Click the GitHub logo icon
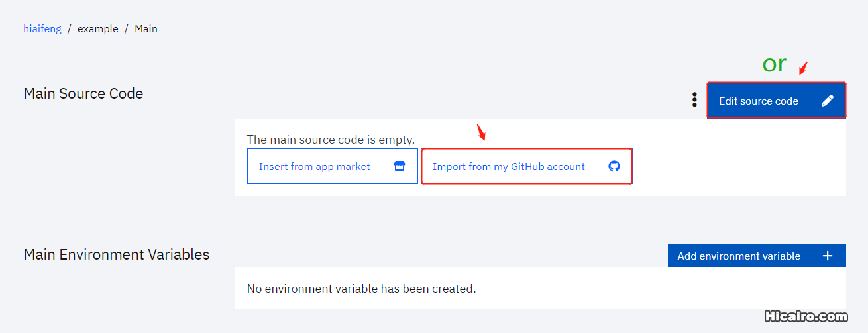Image resolution: width=868 pixels, height=333 pixels. click(614, 166)
